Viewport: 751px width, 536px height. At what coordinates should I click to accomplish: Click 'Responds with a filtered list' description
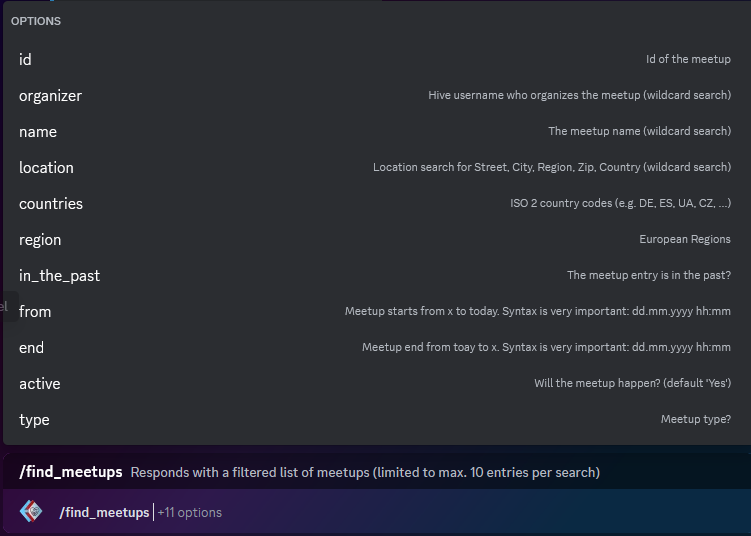(365, 472)
